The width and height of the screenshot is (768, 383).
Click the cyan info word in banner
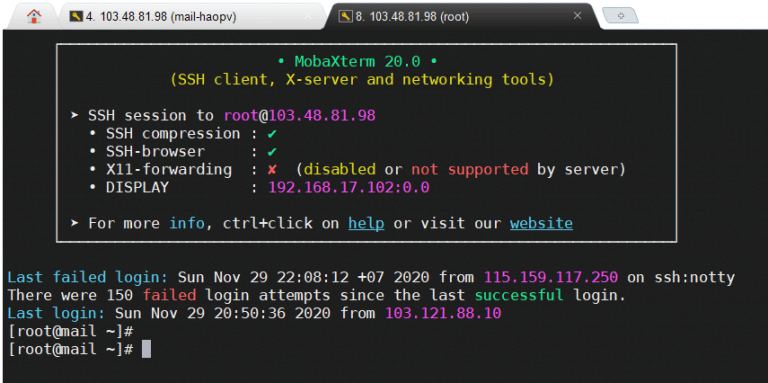click(x=187, y=224)
